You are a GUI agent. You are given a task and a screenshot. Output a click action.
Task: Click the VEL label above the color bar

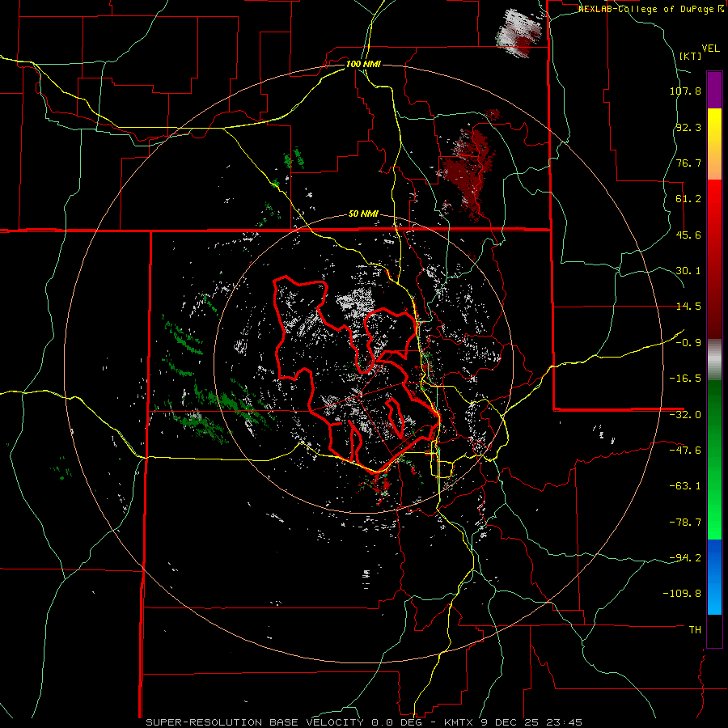click(710, 46)
